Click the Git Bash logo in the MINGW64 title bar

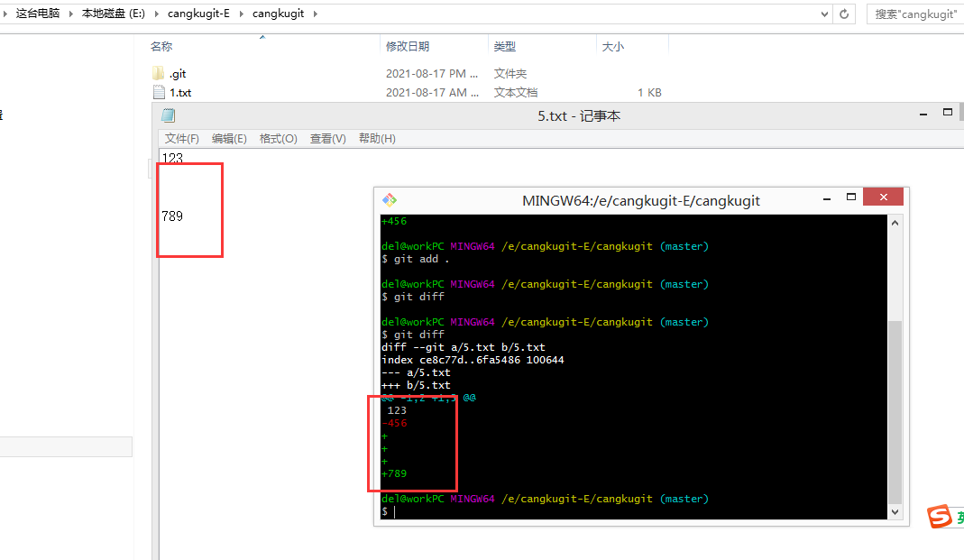(390, 200)
